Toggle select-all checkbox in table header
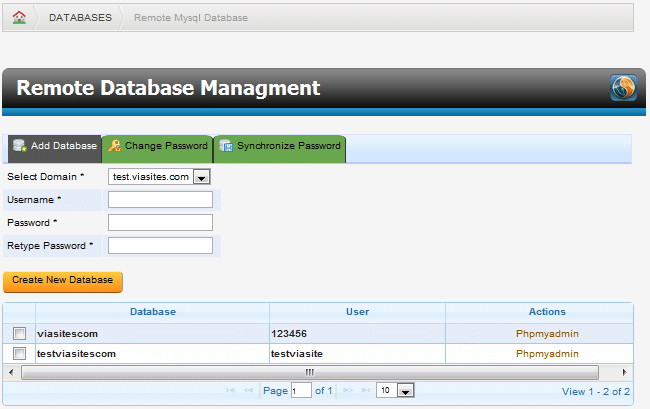650x409 pixels. coord(19,312)
